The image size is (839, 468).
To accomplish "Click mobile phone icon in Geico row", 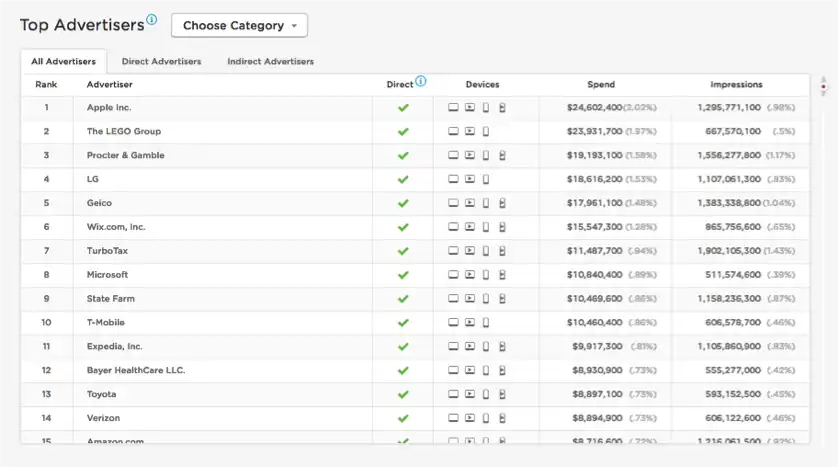I will (x=486, y=203).
